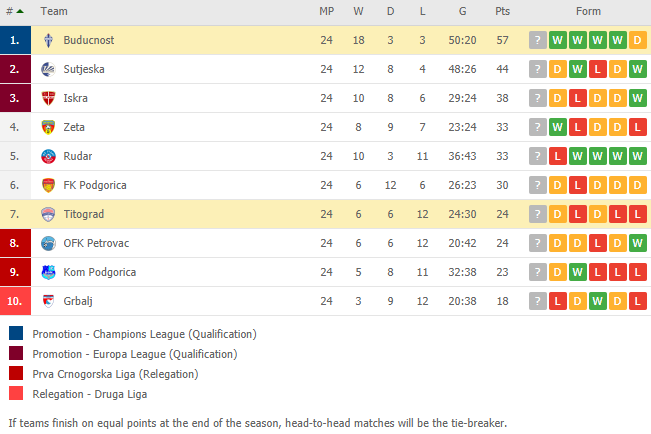Open the FK Podgorica team link

(95, 185)
